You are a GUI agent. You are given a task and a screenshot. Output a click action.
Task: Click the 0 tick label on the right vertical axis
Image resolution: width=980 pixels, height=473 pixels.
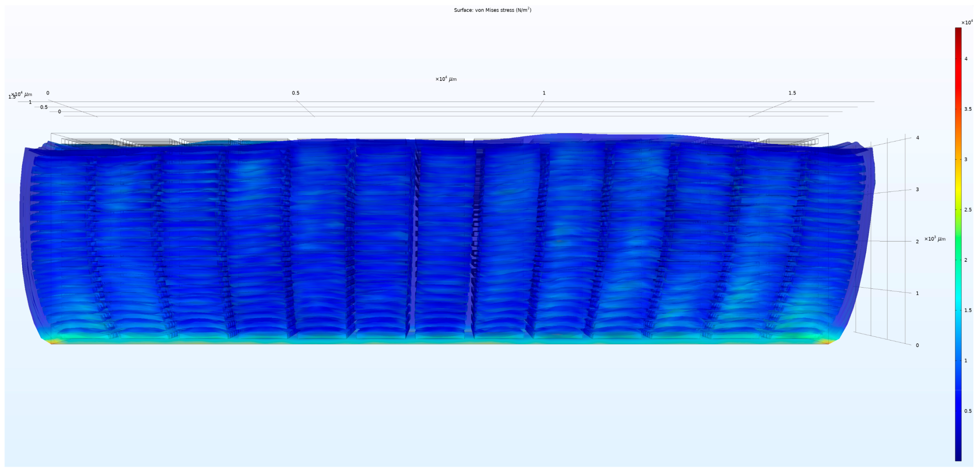(x=917, y=345)
